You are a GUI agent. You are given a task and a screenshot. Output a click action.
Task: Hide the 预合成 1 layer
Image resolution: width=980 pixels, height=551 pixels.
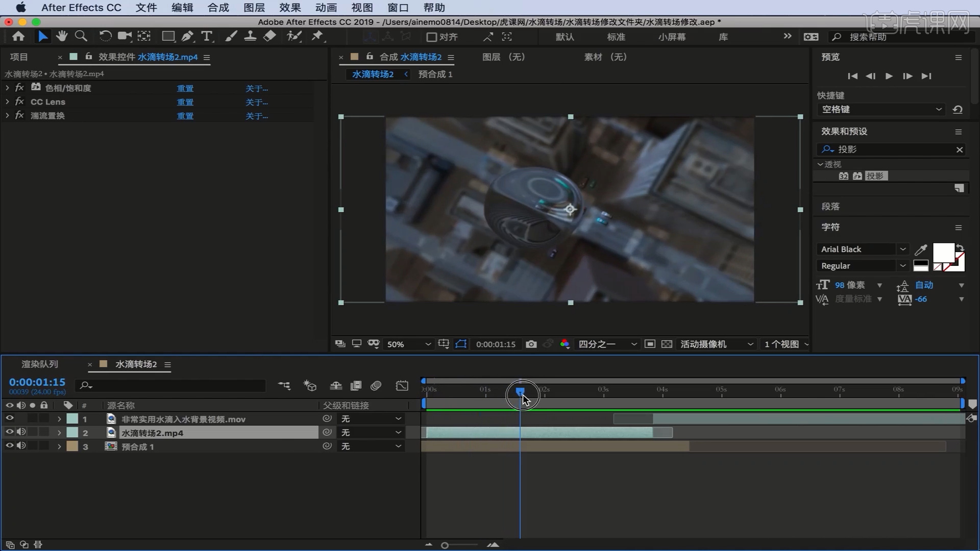pyautogui.click(x=9, y=446)
